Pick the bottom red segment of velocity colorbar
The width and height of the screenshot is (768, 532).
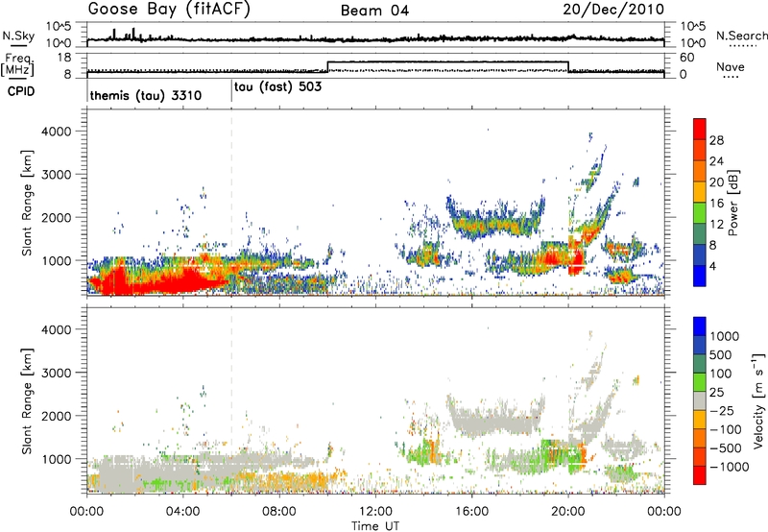click(x=700, y=475)
